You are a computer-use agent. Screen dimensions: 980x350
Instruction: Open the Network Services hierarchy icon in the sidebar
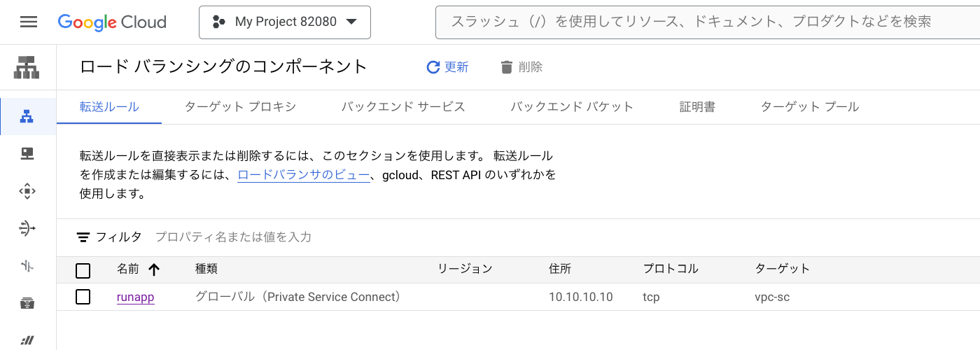tap(28, 69)
